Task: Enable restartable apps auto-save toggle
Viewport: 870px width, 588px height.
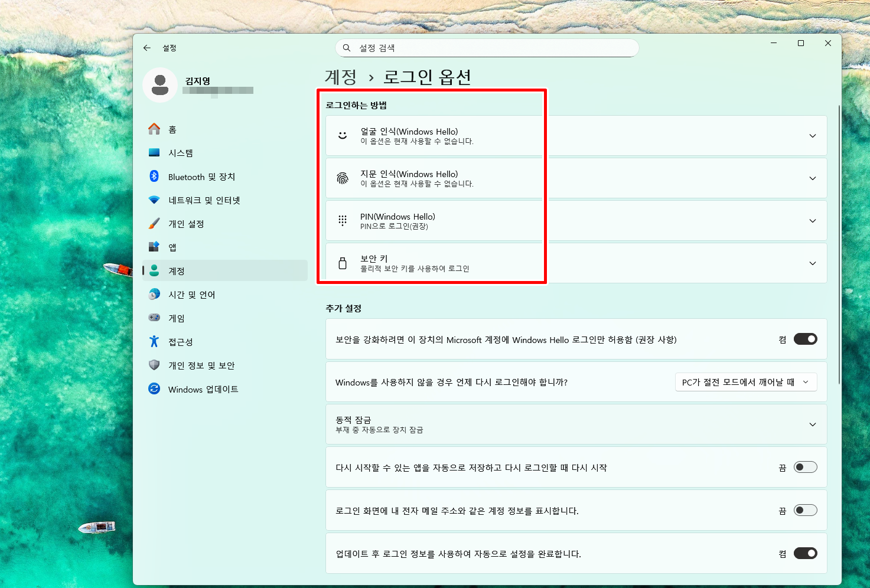Action: coord(806,467)
